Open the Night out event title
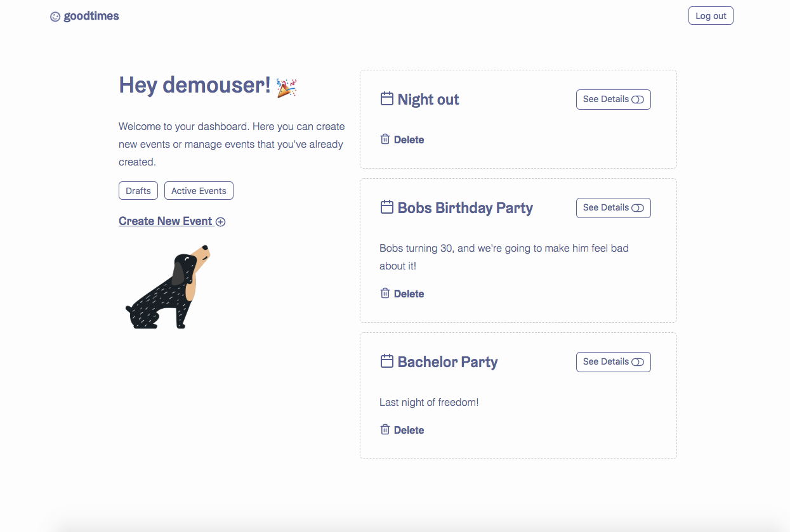The image size is (790, 532). click(428, 100)
